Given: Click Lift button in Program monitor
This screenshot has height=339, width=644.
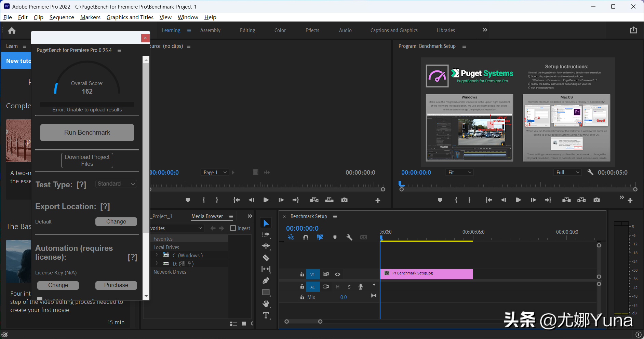Looking at the screenshot, I should coord(566,200).
